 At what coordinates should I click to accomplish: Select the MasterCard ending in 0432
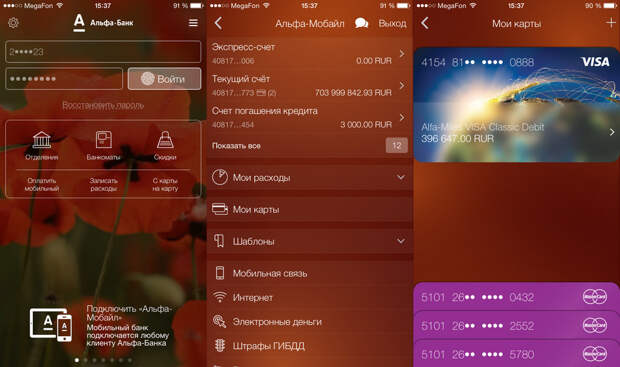tap(516, 297)
